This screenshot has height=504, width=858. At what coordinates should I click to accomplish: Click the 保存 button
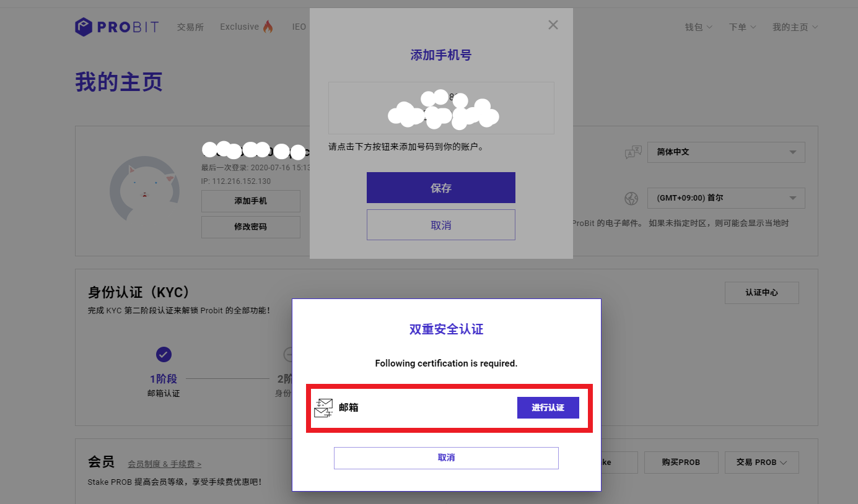click(440, 188)
